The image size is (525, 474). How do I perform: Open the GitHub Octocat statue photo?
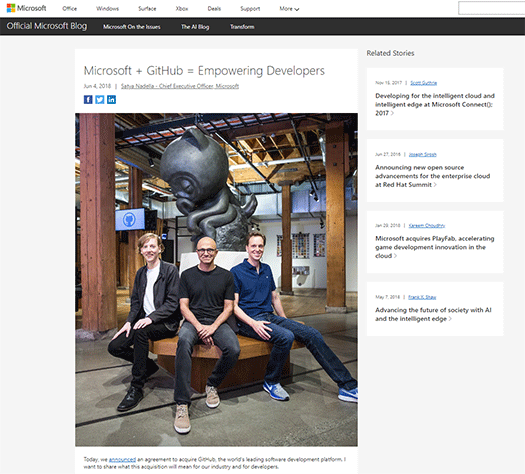pyautogui.click(x=216, y=280)
